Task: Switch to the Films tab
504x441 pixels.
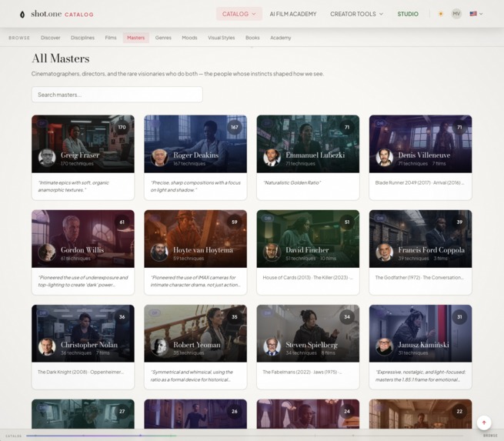Action: [x=111, y=38]
